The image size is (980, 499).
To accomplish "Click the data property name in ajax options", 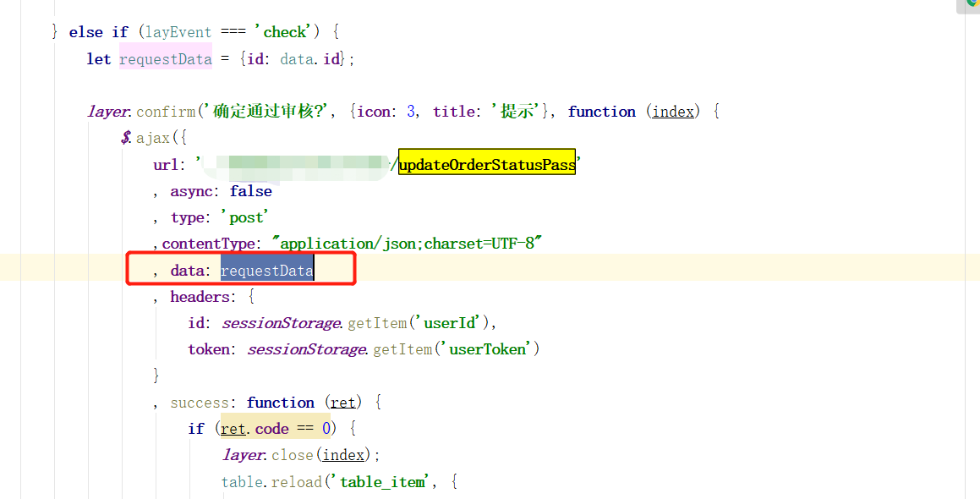I will click(187, 271).
